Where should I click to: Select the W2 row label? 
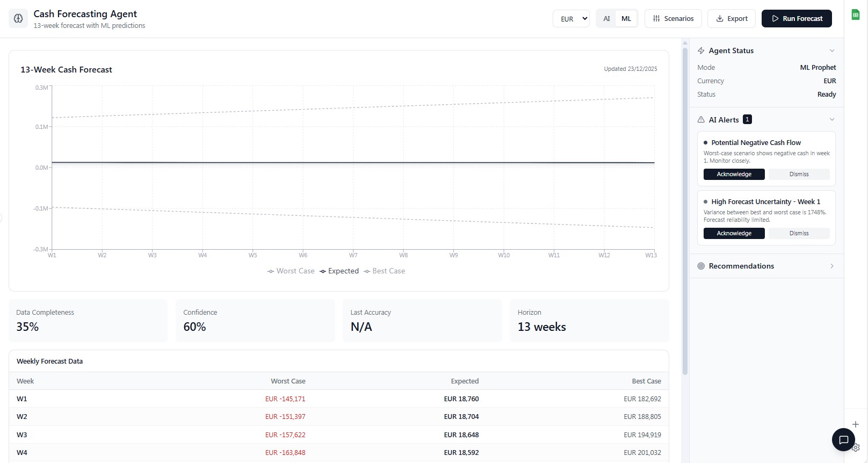[22, 416]
